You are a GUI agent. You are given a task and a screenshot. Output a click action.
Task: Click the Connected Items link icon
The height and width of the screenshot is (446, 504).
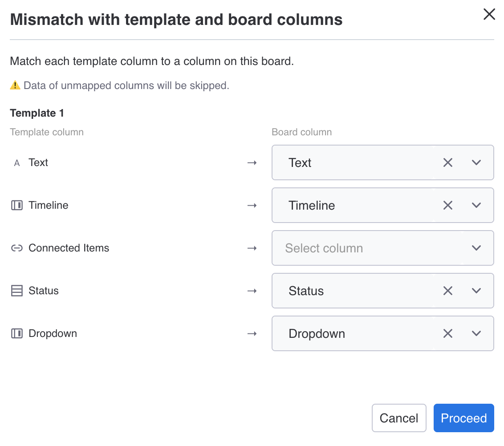click(17, 248)
